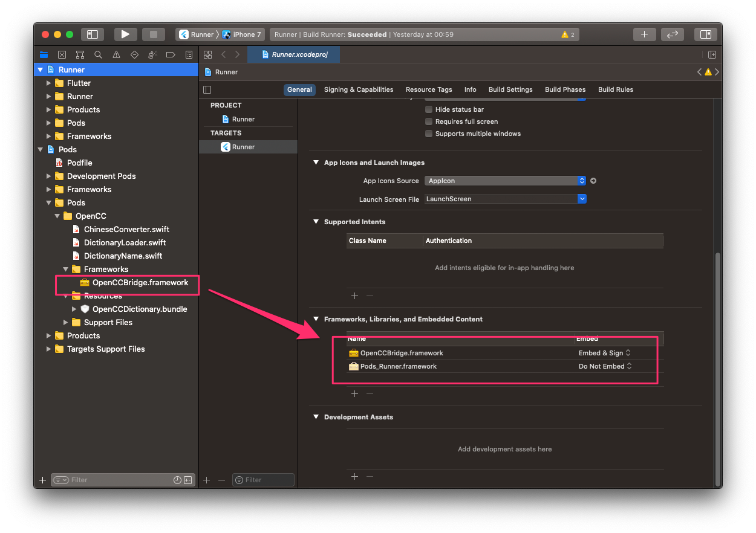Change the Do Not Embed option for Pods_Runner.framework

coord(605,366)
